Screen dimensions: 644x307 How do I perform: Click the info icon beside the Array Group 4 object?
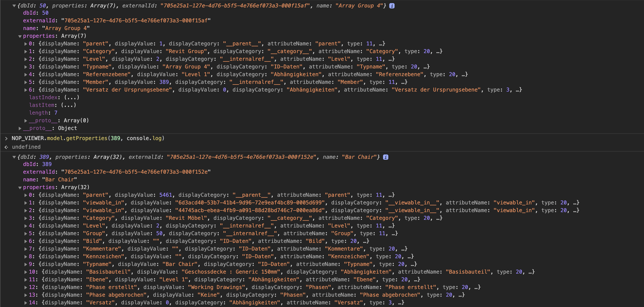point(391,6)
